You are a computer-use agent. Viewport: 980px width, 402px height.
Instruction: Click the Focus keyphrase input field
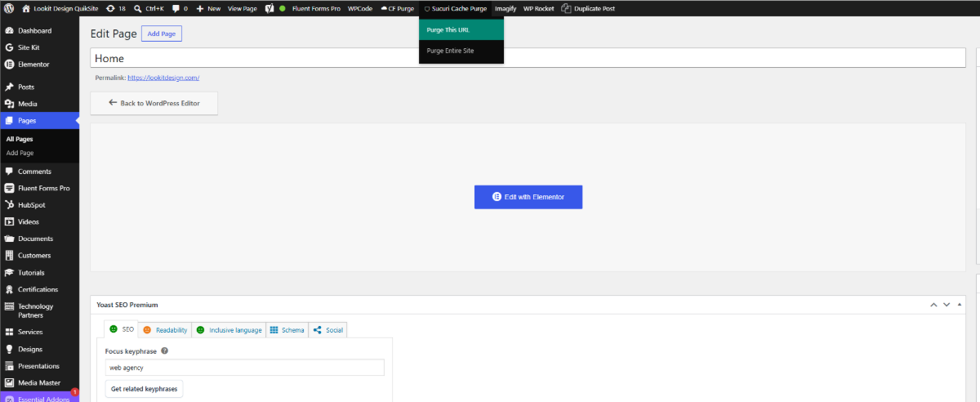(x=244, y=368)
